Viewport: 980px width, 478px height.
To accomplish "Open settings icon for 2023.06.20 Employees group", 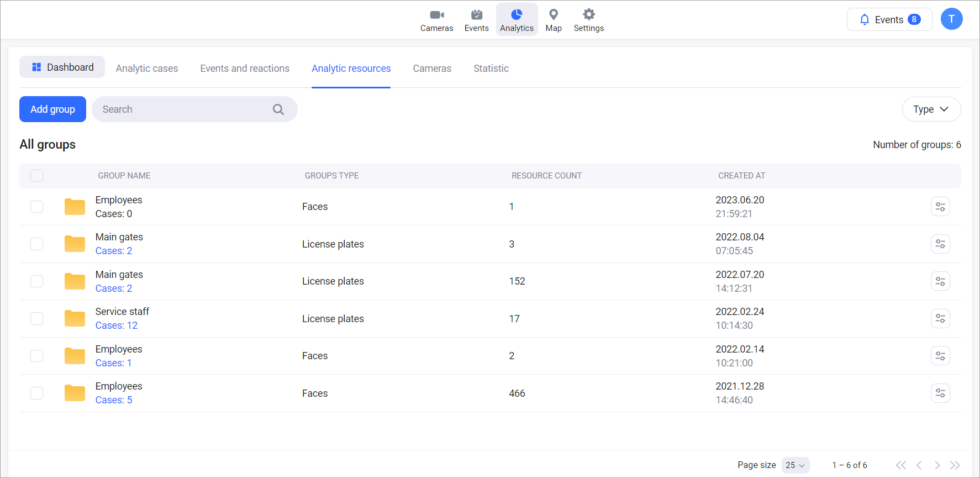I will [940, 207].
